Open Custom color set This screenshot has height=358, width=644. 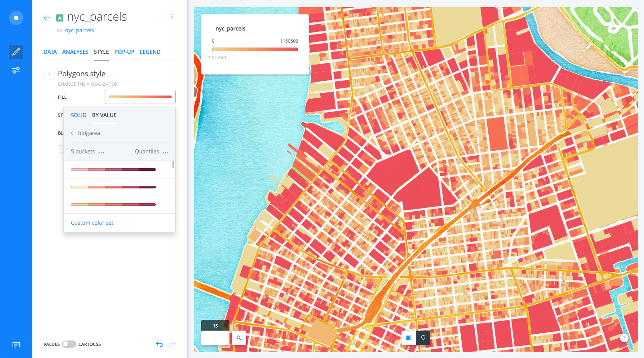[x=92, y=223]
